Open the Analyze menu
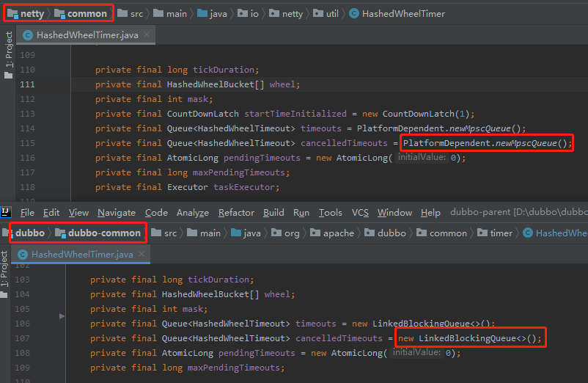The image size is (588, 383). [x=193, y=213]
